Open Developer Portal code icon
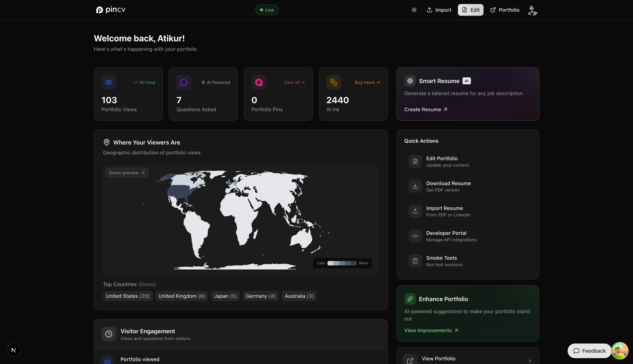 (x=415, y=236)
